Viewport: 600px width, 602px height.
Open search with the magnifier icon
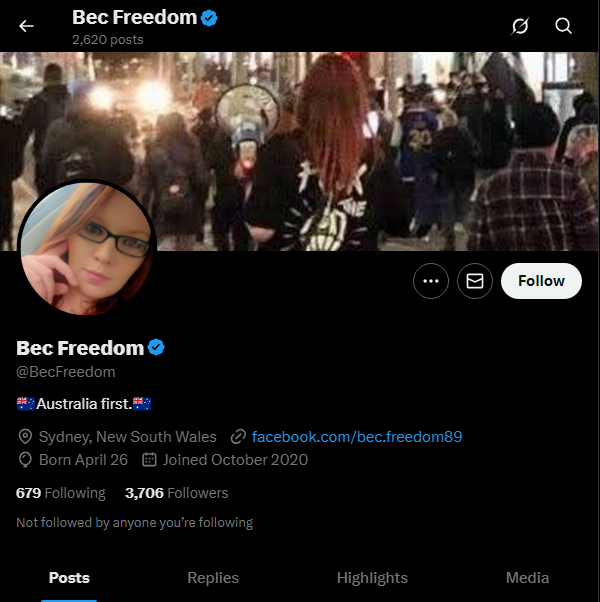click(563, 26)
